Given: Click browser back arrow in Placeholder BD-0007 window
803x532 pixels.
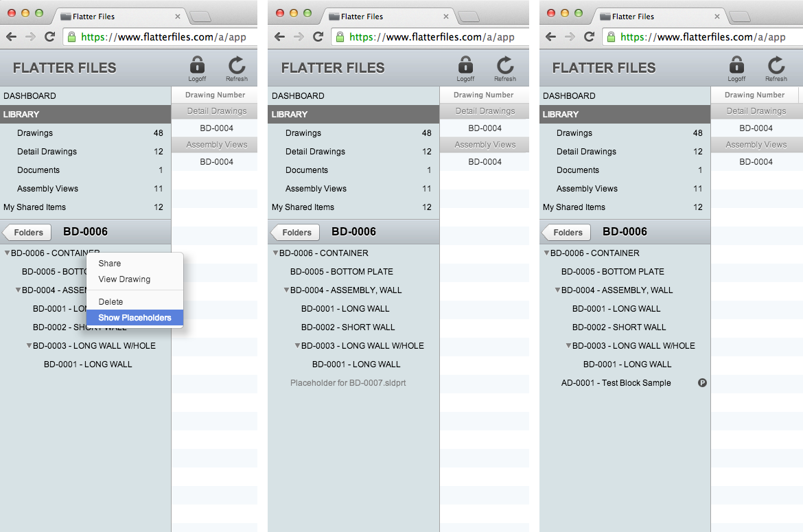Looking at the screenshot, I should [x=279, y=37].
